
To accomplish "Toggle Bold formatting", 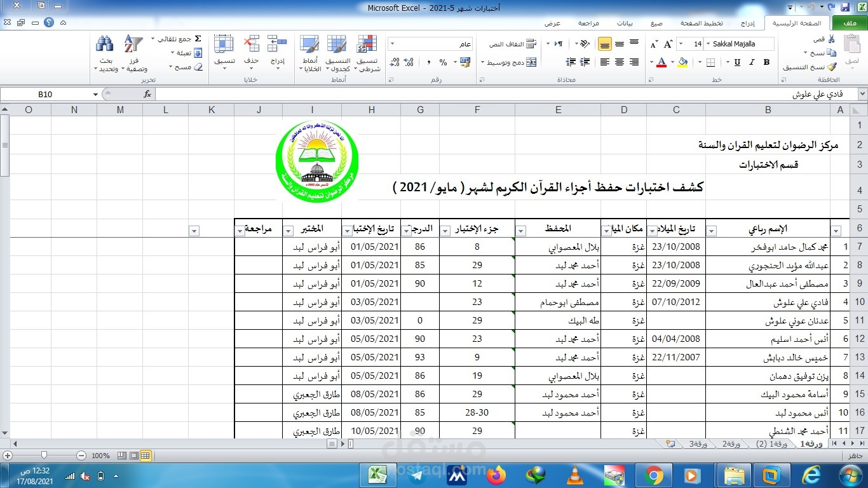I will tap(766, 62).
